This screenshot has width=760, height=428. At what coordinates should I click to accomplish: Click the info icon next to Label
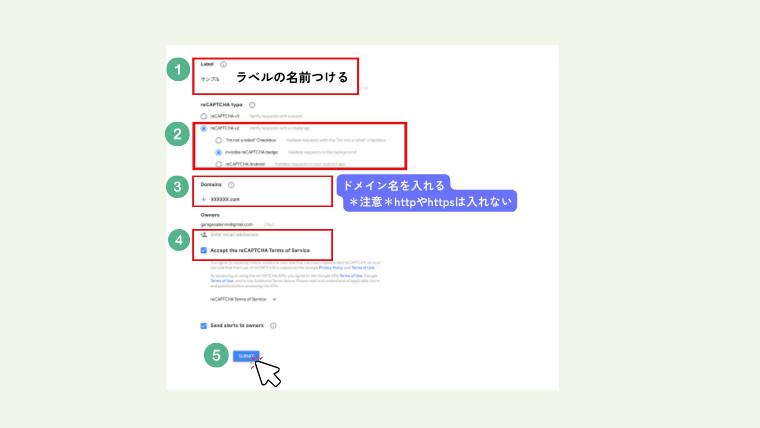(222, 64)
